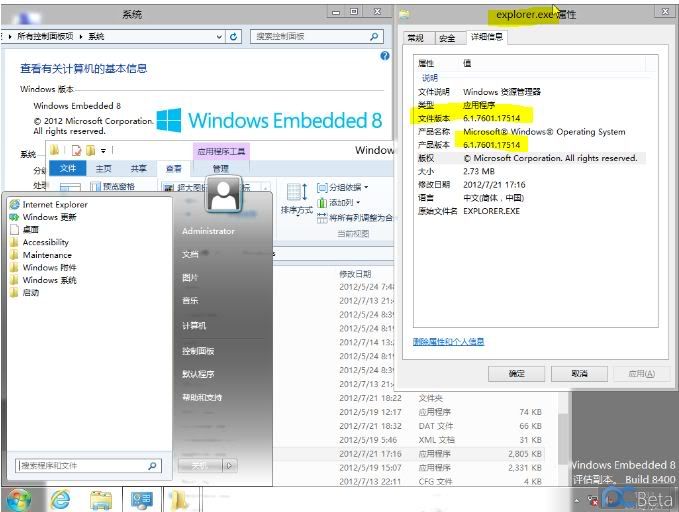The height and width of the screenshot is (512, 679).
Task: Click 取消 button in properties dialog
Action: 579,373
